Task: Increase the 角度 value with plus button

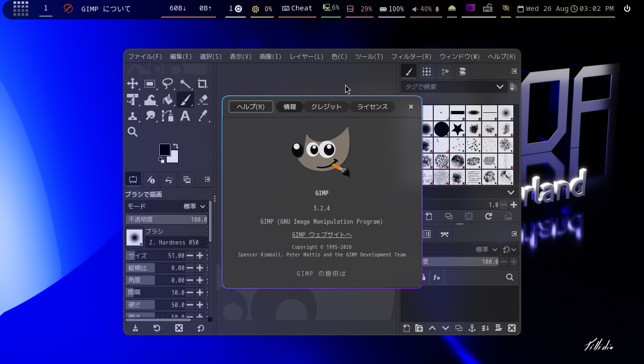Action: [200, 280]
